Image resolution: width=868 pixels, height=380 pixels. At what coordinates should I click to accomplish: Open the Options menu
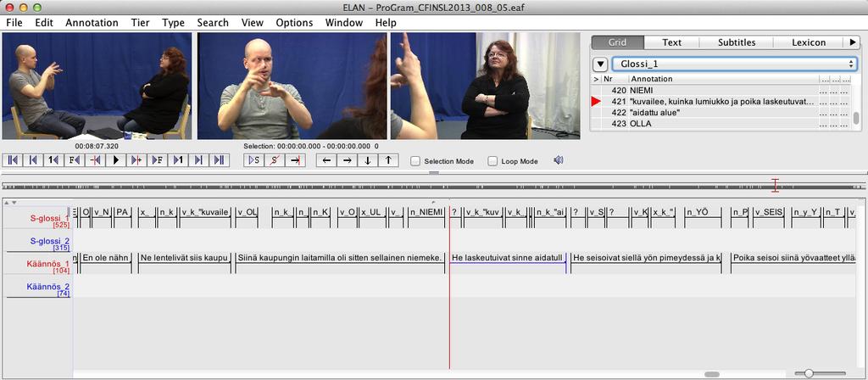point(294,23)
